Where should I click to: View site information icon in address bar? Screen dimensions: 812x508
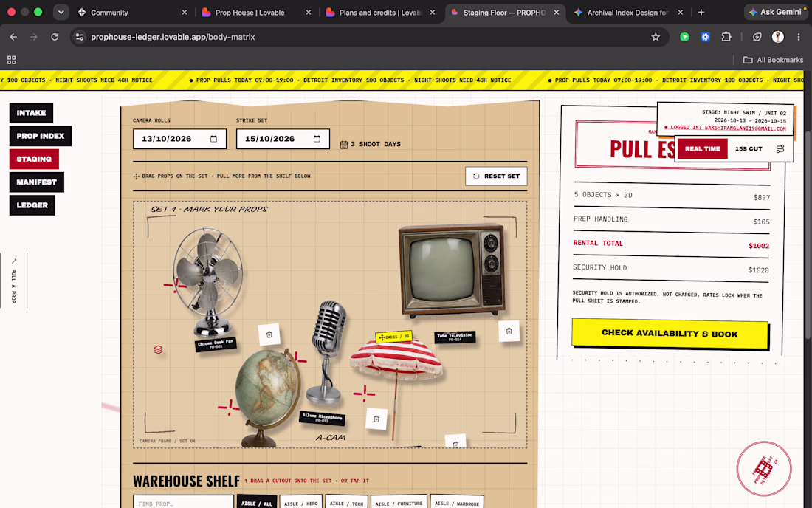[x=79, y=37]
